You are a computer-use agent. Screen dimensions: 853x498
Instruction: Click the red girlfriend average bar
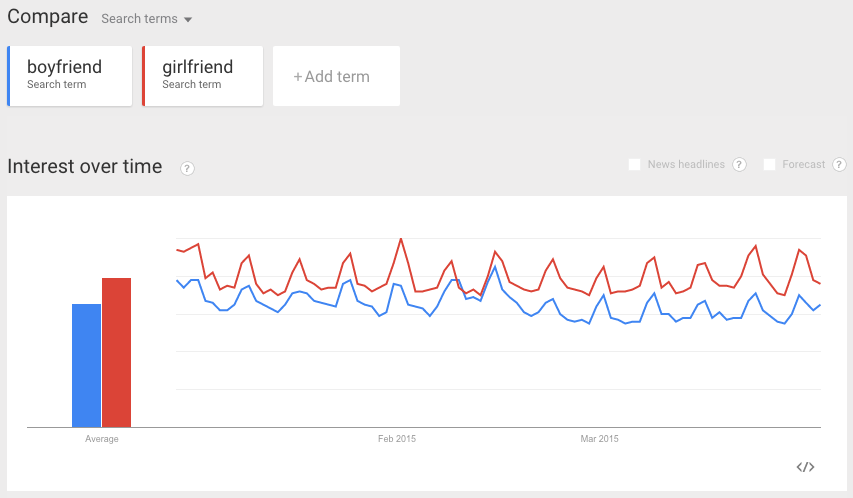[116, 353]
